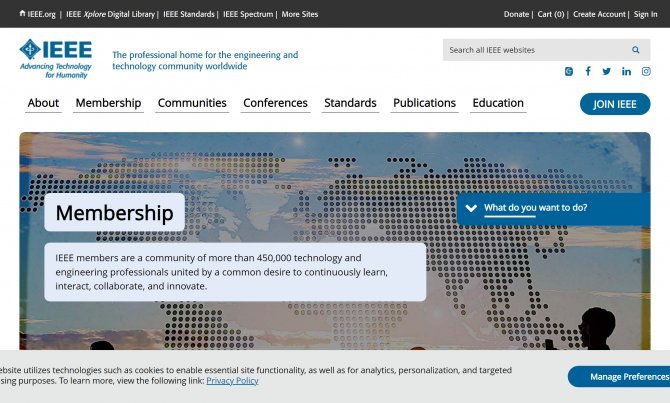Click Sign In link
The image size is (670, 403).
645,14
